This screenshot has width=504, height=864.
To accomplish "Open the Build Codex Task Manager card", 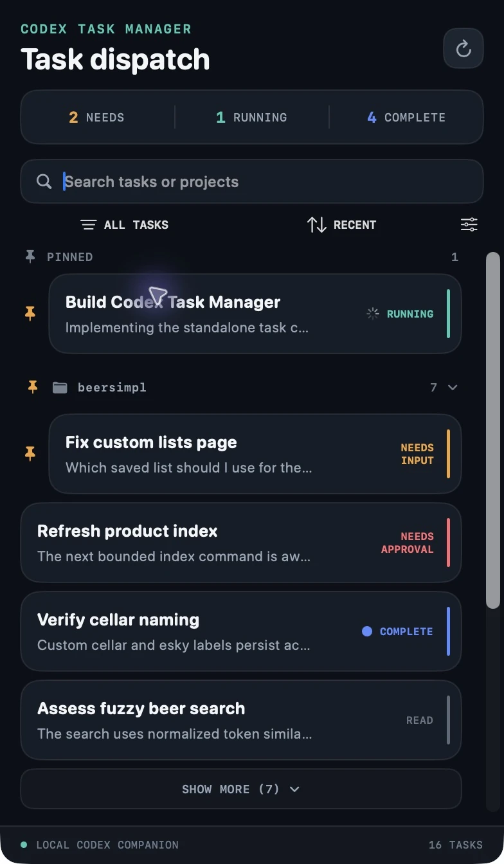I will pyautogui.click(x=255, y=314).
